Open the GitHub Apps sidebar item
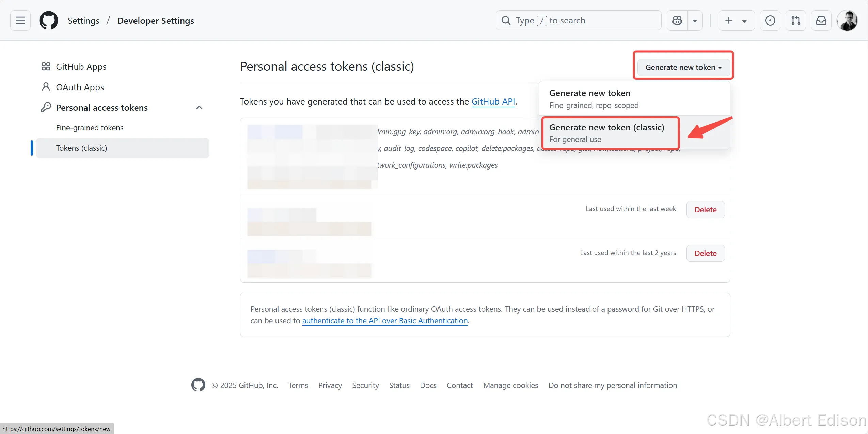Image resolution: width=868 pixels, height=434 pixels. click(x=81, y=67)
